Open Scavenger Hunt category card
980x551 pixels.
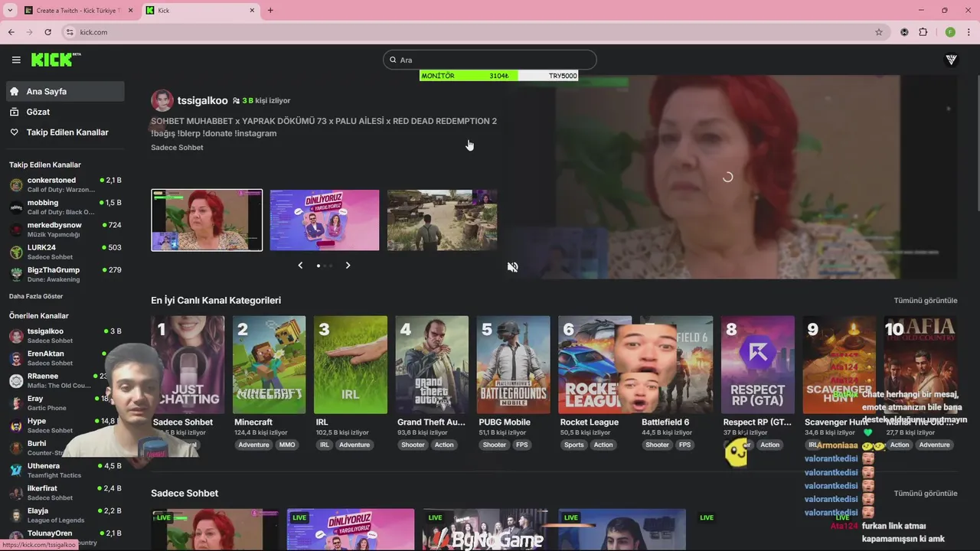(x=839, y=365)
